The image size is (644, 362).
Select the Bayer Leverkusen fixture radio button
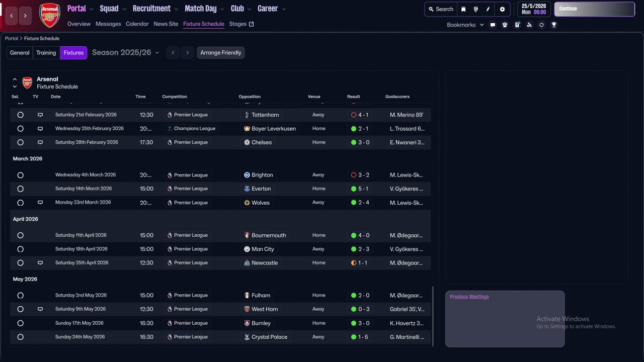(x=20, y=129)
